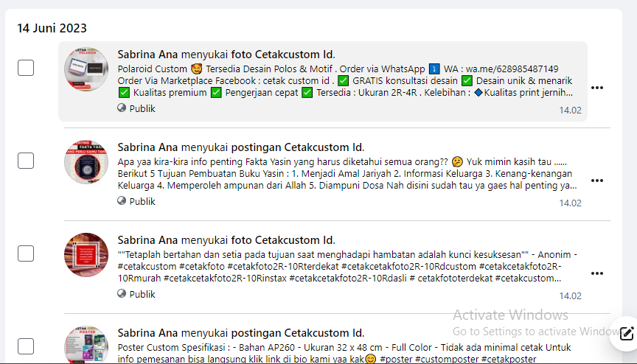Tick checkbox for Poster Custom post like
This screenshot has height=364, width=637.
(26, 346)
